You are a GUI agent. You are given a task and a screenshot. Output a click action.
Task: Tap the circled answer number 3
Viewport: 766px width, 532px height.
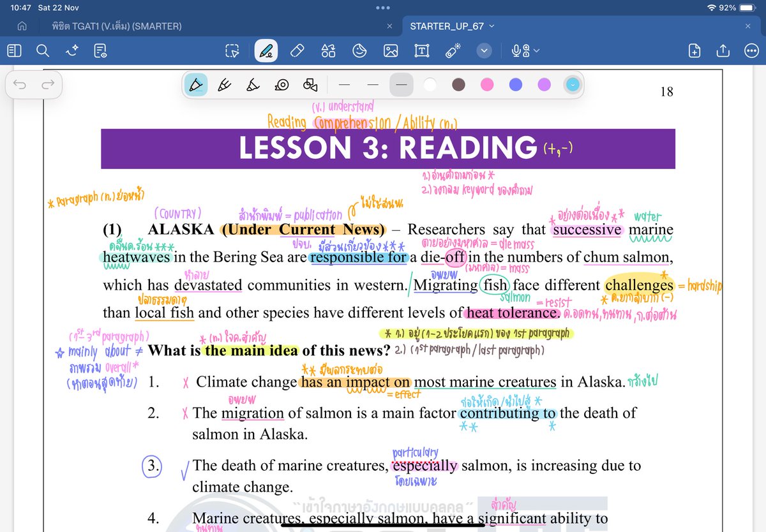[x=153, y=466]
